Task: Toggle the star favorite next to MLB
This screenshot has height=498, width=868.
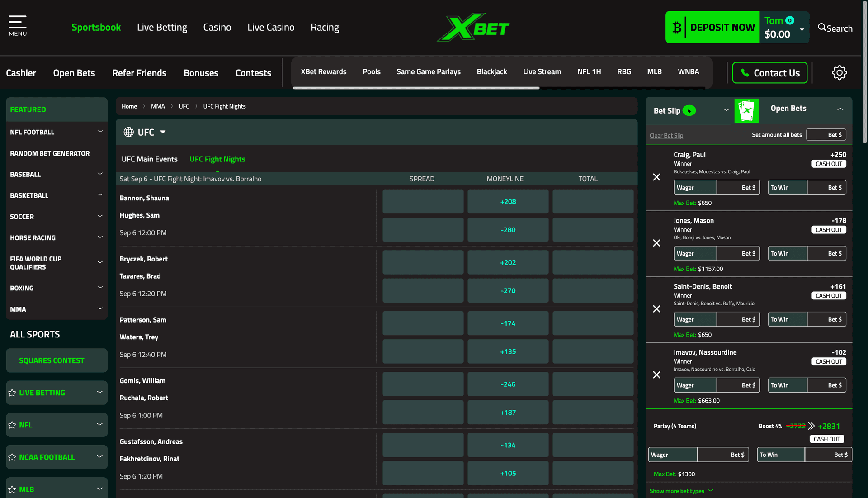Action: pyautogui.click(x=12, y=489)
